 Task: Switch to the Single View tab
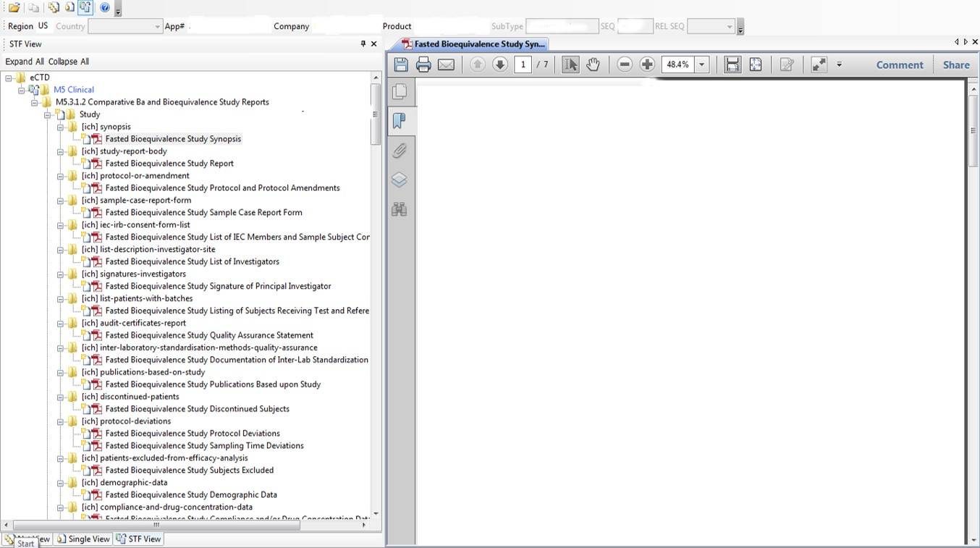[83, 539]
